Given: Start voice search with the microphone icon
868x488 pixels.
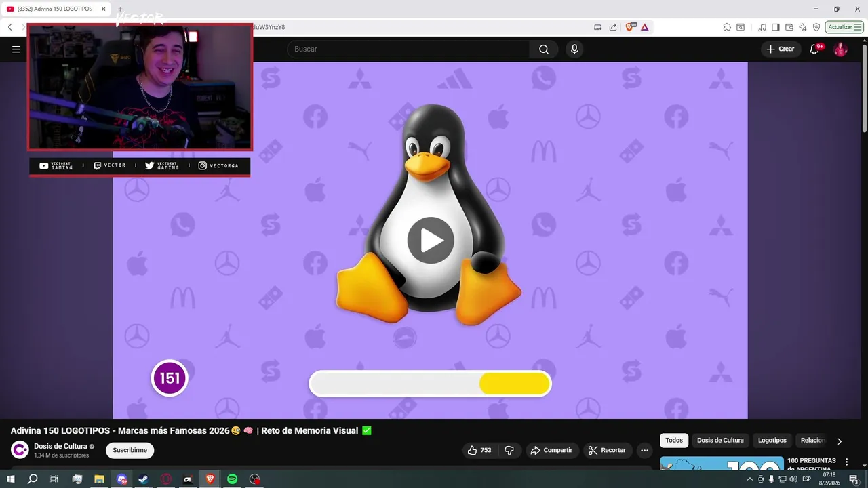Looking at the screenshot, I should pyautogui.click(x=574, y=49).
